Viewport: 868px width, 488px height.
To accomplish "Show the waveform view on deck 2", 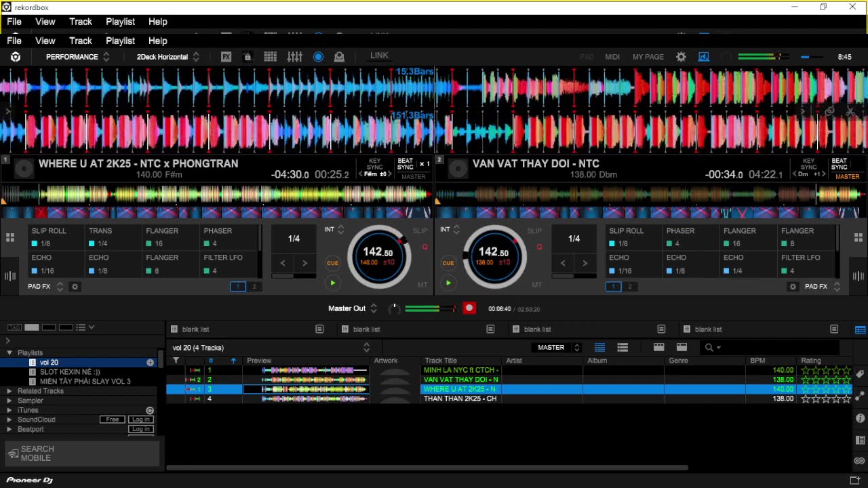I will (x=858, y=276).
